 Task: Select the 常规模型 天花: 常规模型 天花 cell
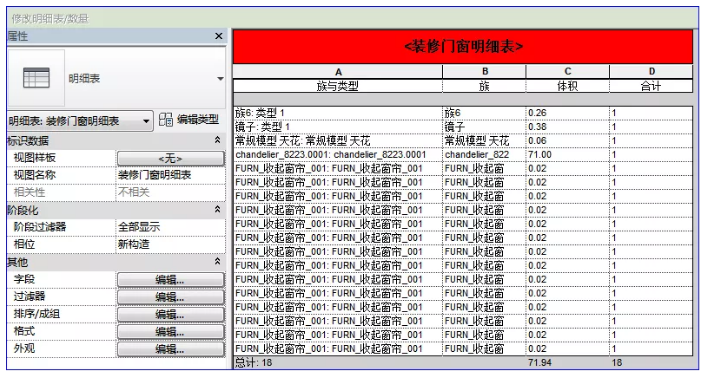tap(338, 141)
